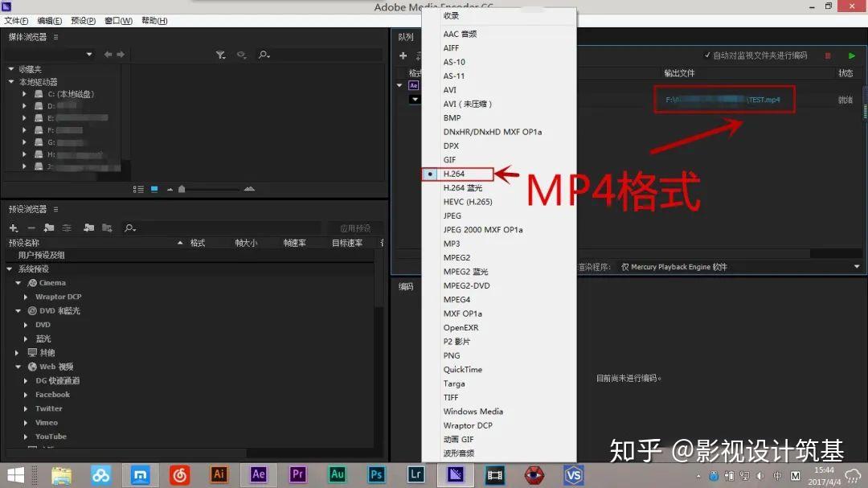The image size is (868, 488).
Task: Create a new preset group folder
Action: coord(49,228)
